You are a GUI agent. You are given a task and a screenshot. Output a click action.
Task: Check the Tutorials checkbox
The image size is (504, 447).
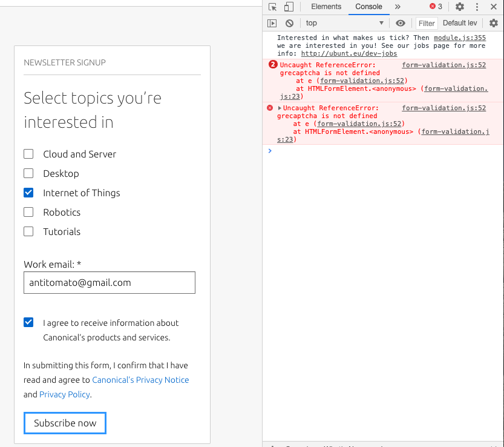[x=28, y=231]
